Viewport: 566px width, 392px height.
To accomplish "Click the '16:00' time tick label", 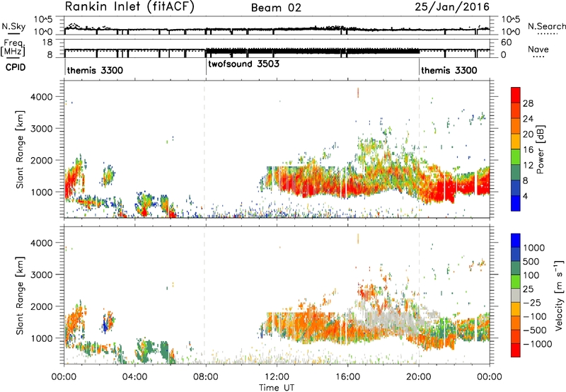I will (347, 377).
